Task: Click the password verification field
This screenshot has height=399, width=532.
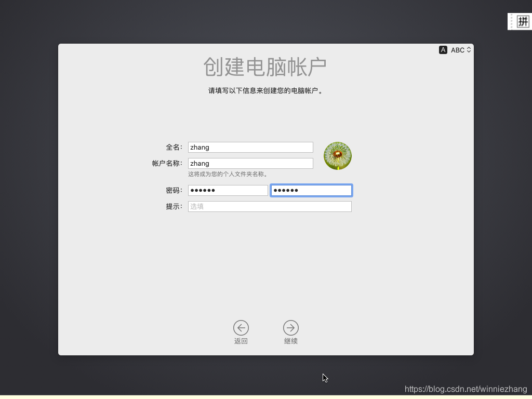Action: point(311,190)
